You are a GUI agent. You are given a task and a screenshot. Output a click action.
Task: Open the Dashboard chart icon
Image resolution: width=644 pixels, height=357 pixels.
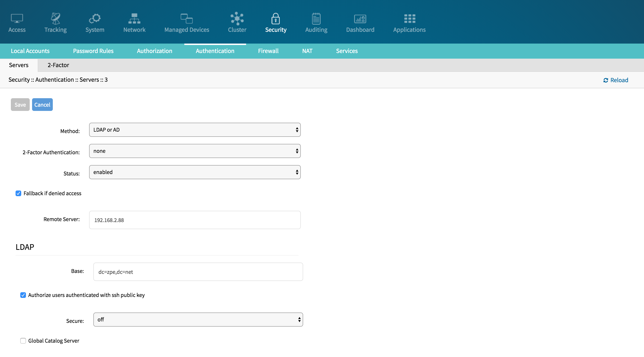[x=360, y=19]
